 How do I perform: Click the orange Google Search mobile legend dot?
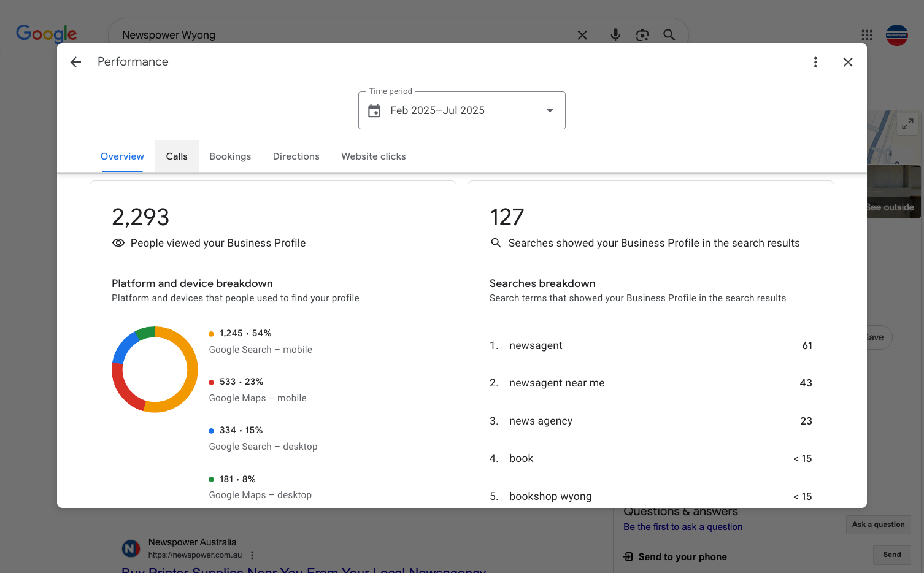(212, 334)
